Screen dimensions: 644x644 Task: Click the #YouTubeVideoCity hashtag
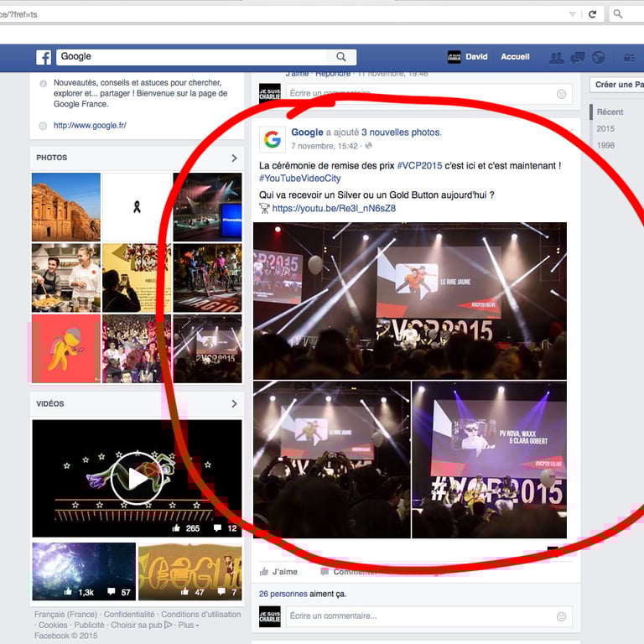(x=300, y=179)
